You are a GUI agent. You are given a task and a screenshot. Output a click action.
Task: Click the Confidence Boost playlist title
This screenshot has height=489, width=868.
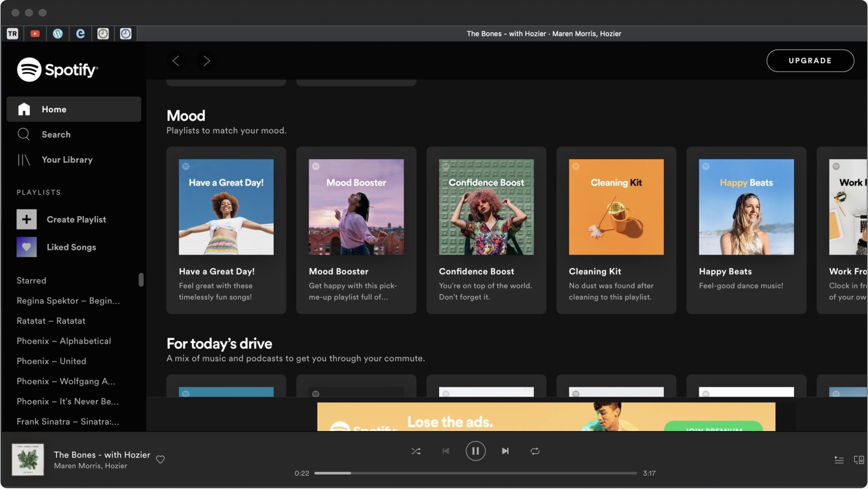click(476, 271)
